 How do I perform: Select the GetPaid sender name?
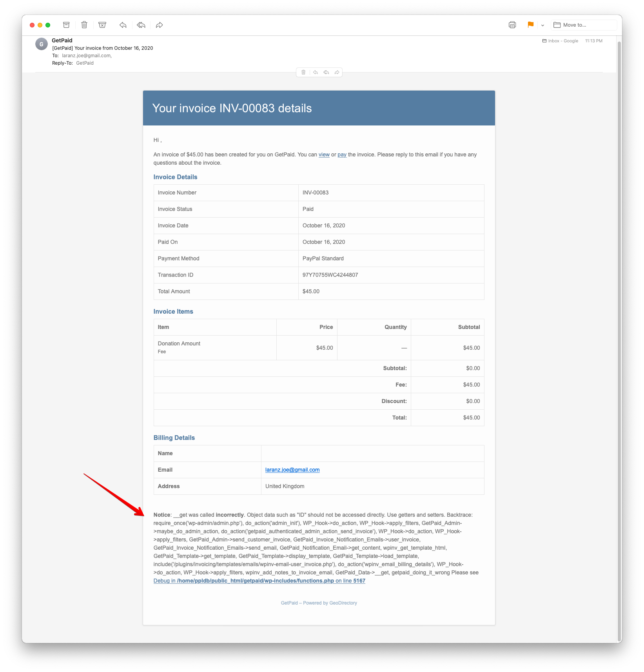tap(62, 40)
